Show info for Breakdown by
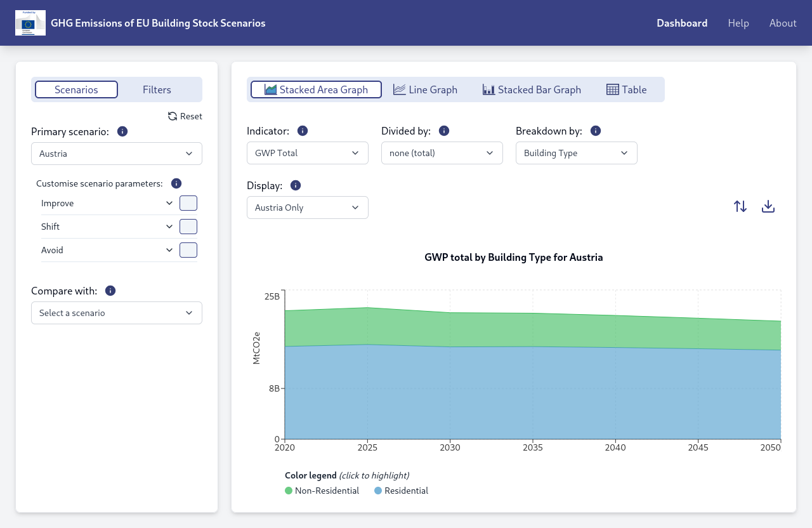The image size is (812, 528). coord(595,131)
